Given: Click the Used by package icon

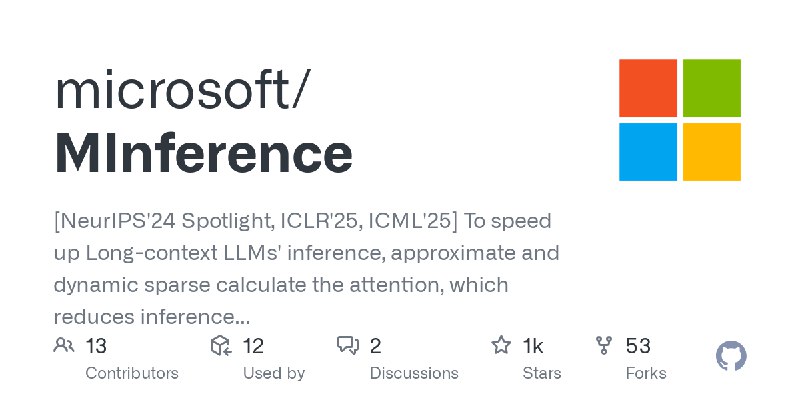Looking at the screenshot, I should [x=221, y=345].
